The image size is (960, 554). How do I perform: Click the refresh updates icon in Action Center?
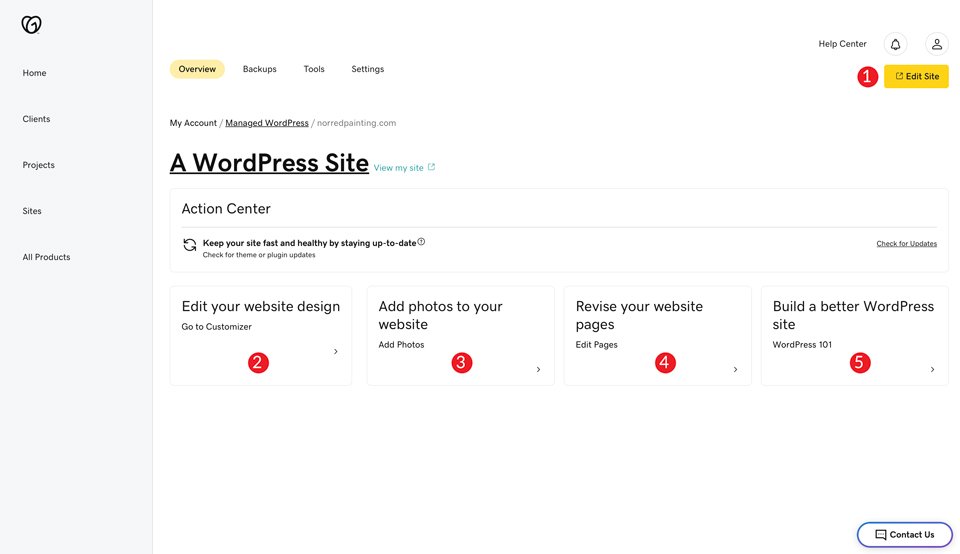190,245
